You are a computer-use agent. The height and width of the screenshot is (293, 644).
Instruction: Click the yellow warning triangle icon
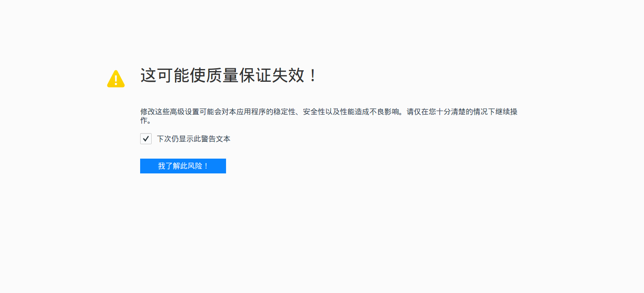coord(116,78)
